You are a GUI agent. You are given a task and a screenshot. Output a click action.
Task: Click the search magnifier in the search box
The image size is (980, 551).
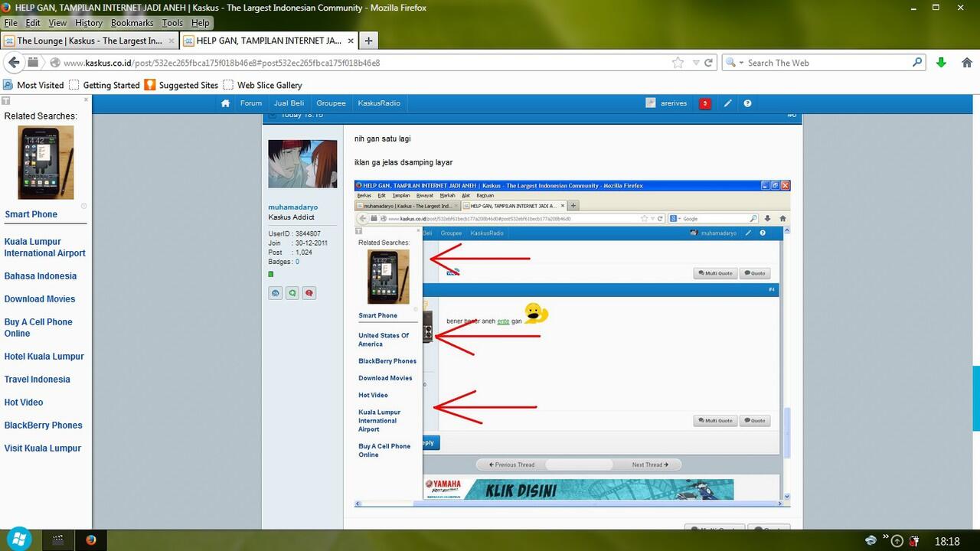click(x=917, y=63)
